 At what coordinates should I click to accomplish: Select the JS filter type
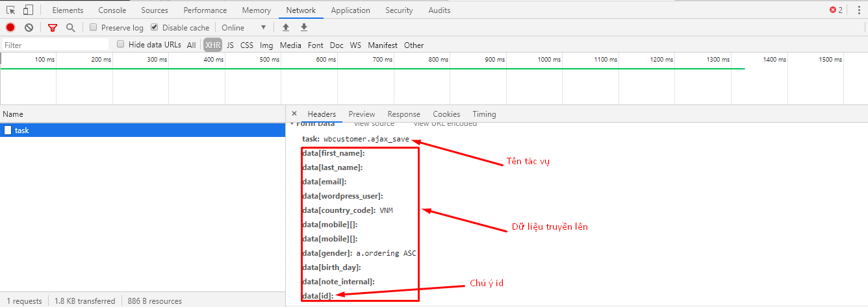230,45
